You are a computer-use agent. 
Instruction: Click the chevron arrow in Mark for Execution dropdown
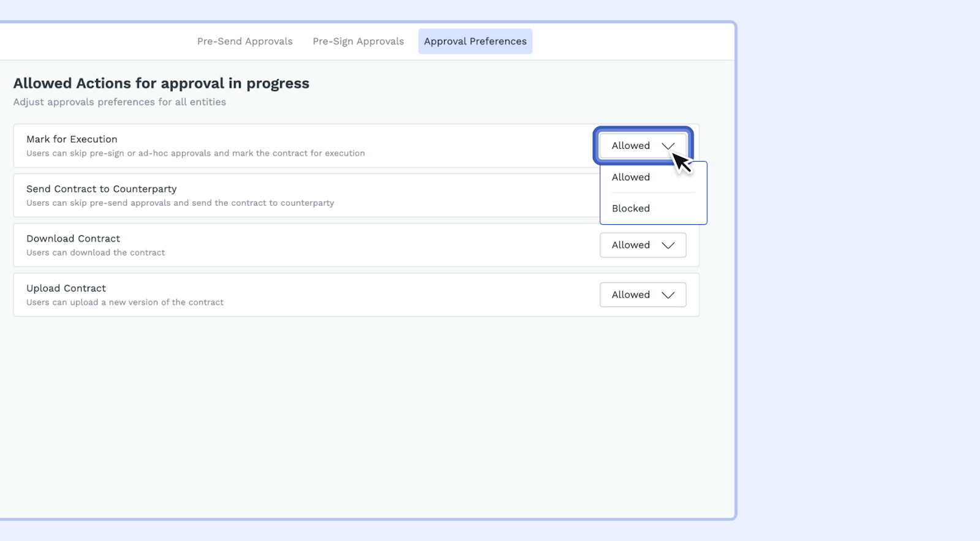click(668, 146)
